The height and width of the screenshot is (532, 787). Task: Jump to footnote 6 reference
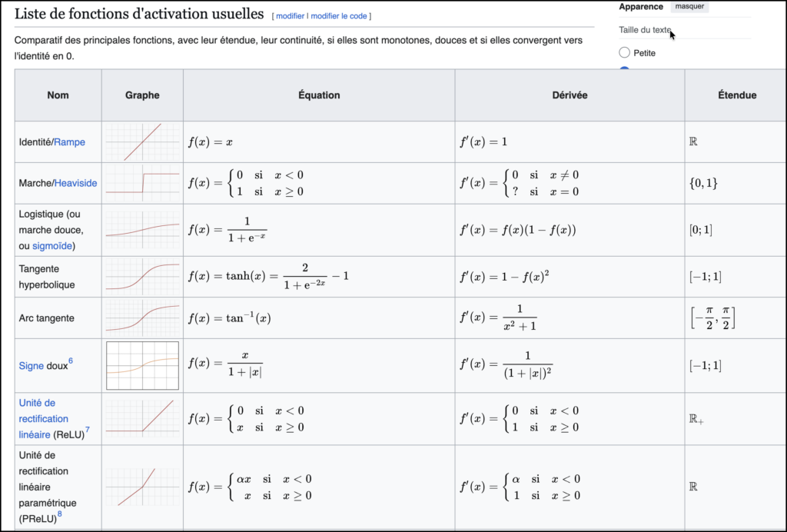tap(71, 361)
